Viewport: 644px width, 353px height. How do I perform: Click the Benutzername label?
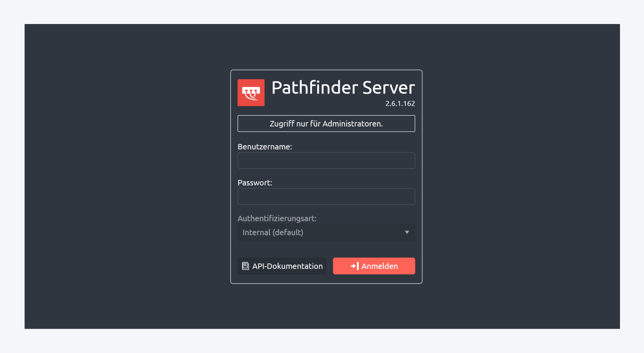(265, 146)
